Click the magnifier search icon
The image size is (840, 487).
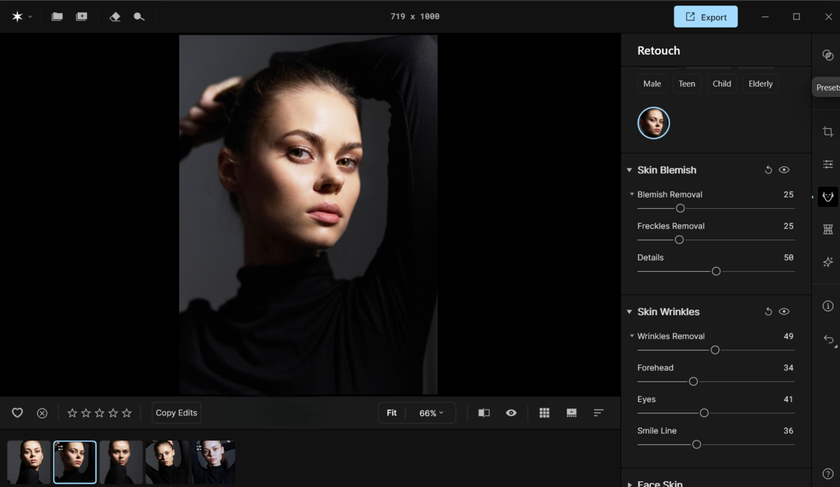coord(139,17)
